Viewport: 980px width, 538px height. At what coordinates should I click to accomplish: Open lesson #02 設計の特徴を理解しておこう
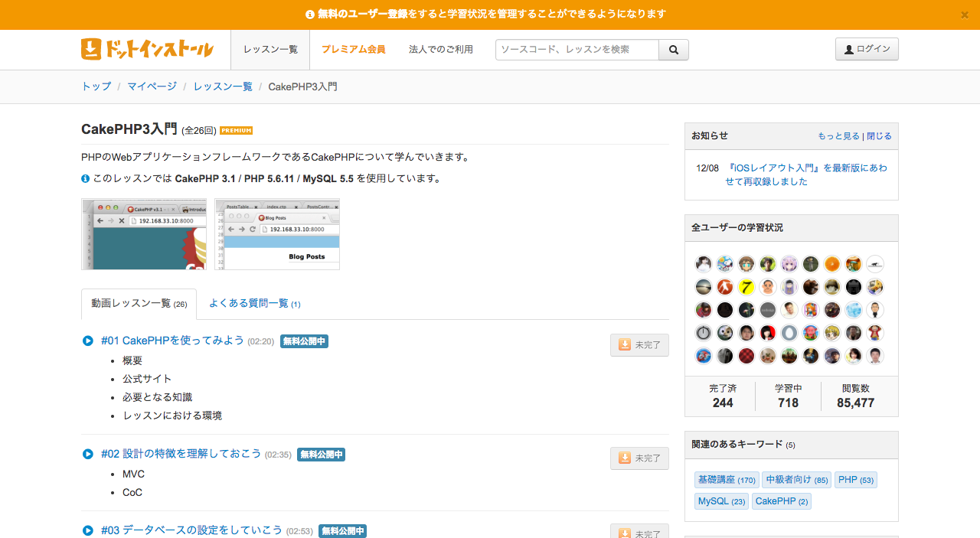coord(181,454)
